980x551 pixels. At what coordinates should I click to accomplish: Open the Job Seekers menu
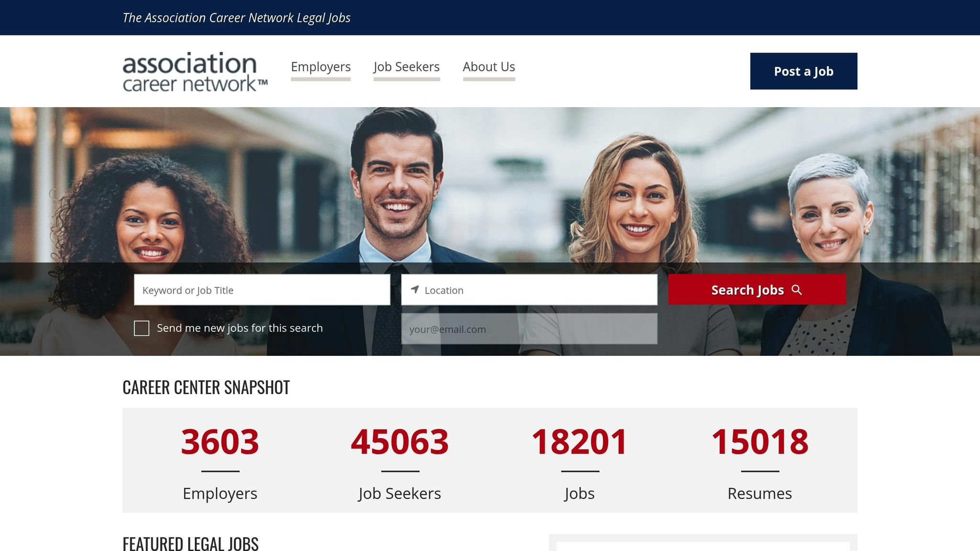(x=406, y=67)
